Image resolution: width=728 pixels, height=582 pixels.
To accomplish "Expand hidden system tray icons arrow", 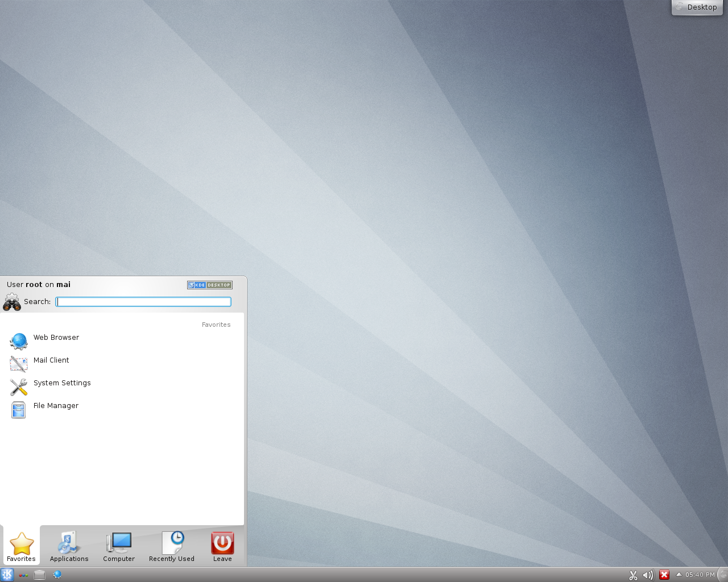I will 679,574.
